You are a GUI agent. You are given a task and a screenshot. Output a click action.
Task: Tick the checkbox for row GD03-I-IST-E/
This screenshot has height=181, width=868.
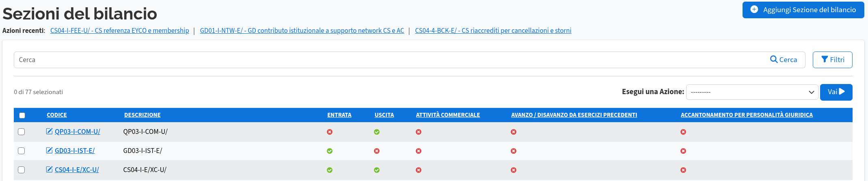pos(22,151)
